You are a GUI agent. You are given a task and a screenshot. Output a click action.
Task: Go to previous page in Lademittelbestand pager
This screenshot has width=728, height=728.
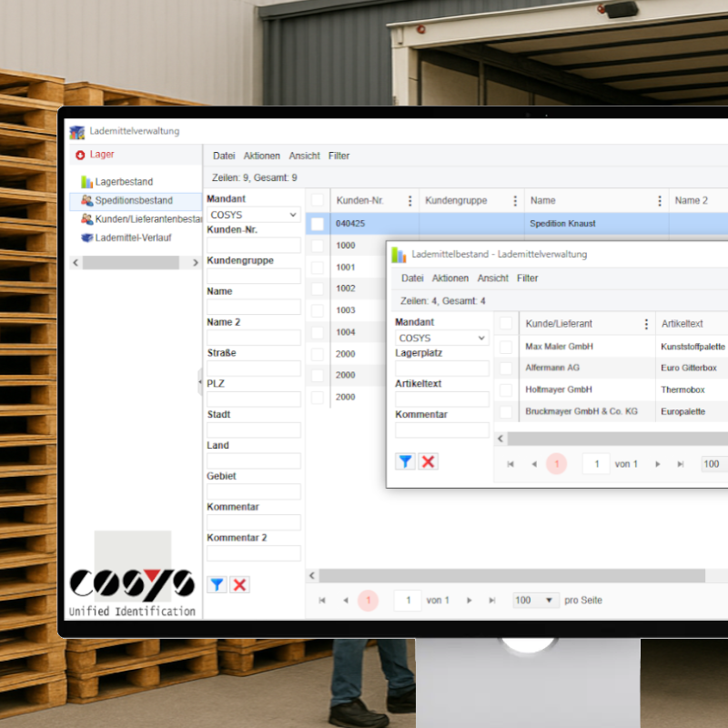534,464
